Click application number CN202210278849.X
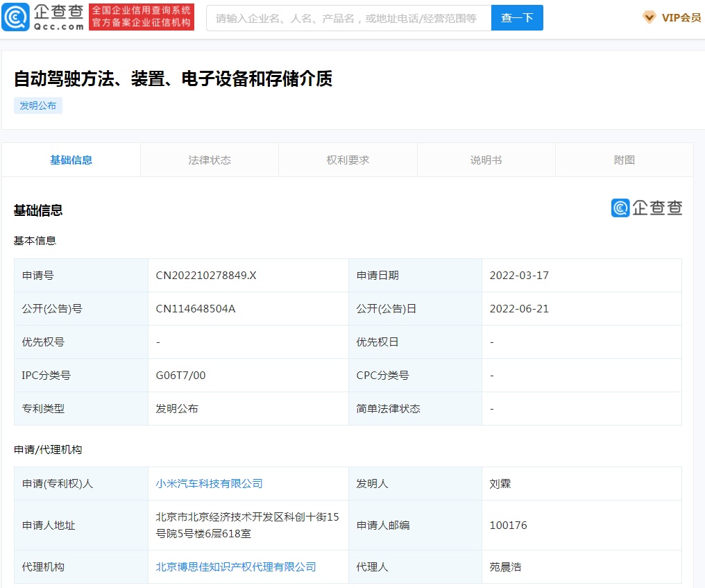The image size is (705, 588). (x=206, y=276)
